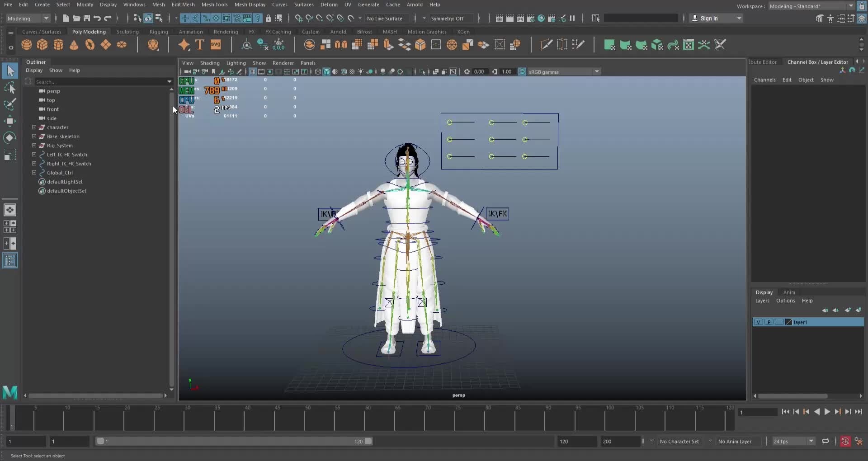
Task: Create a polygon sphere from the shelf
Action: pyautogui.click(x=26, y=44)
